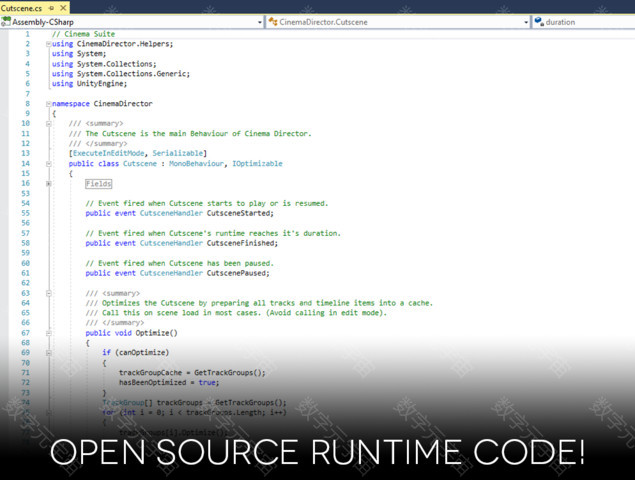Open the Assembly-CSharp project dropdown
635x480 pixels.
coord(260,22)
